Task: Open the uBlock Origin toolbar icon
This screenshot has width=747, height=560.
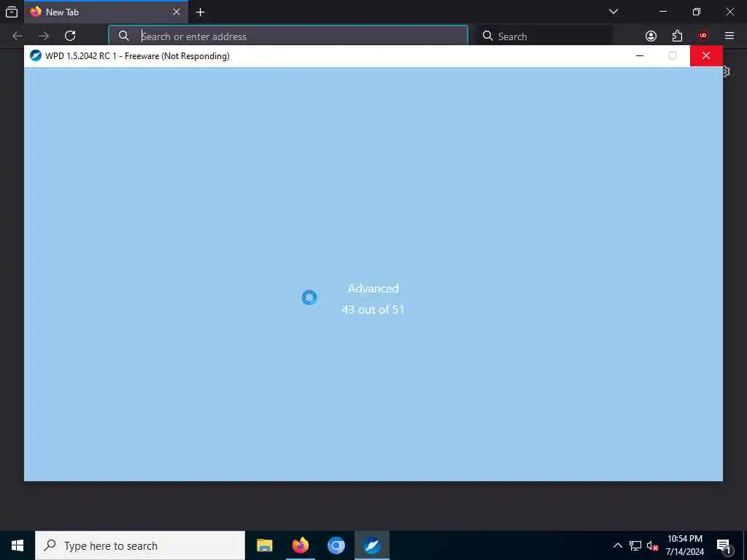Action: coord(703,36)
